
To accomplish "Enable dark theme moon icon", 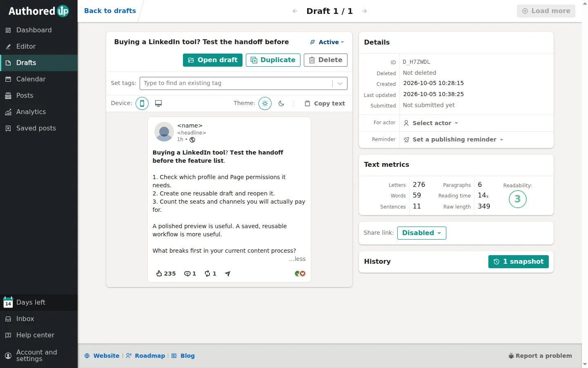I will click(281, 103).
